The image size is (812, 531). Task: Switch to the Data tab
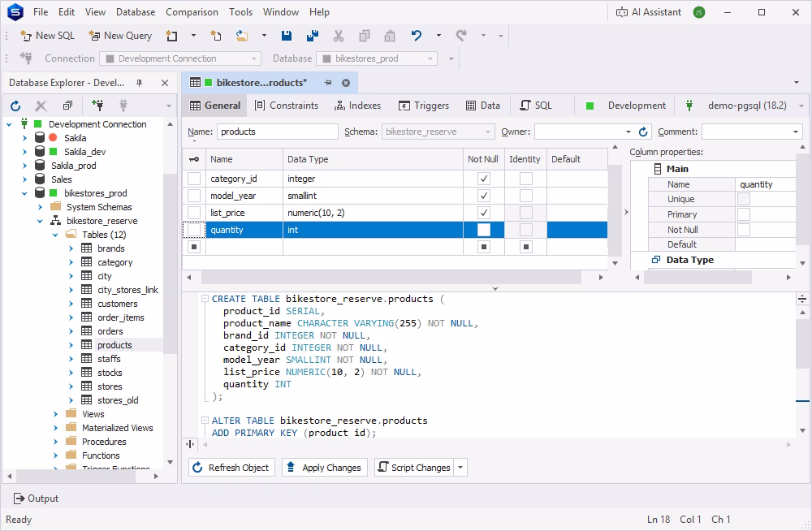[483, 106]
